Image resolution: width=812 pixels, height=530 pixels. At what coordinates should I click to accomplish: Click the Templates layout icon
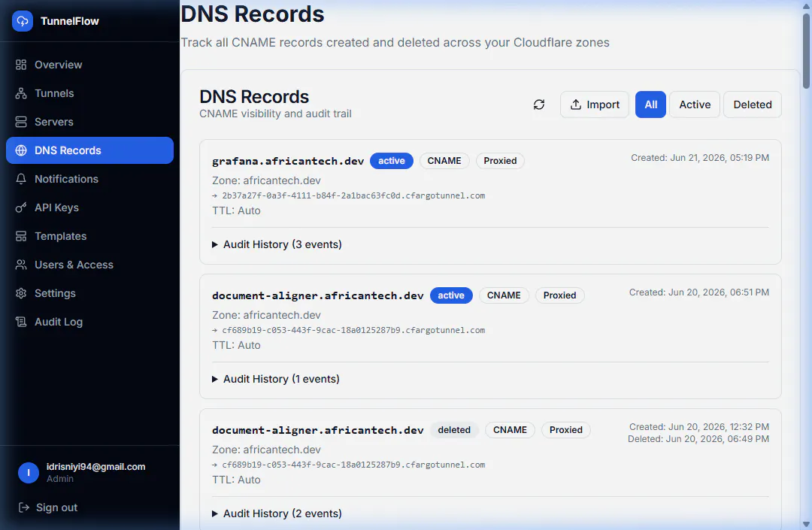(x=21, y=236)
